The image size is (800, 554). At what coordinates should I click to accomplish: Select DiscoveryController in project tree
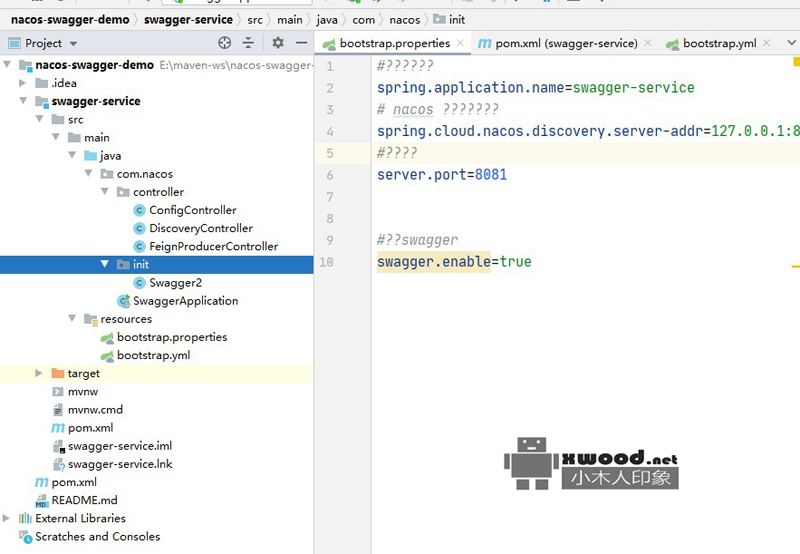(201, 228)
